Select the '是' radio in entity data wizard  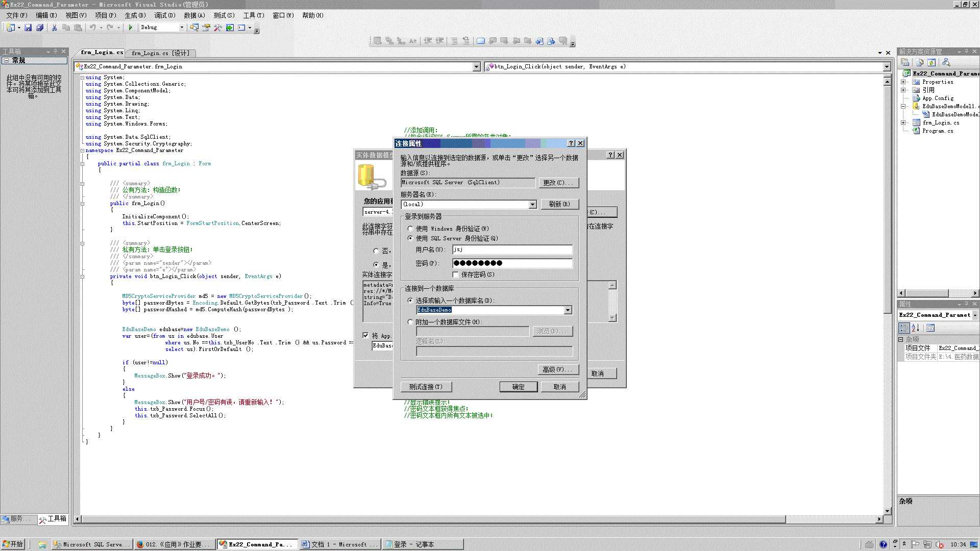[x=376, y=265]
